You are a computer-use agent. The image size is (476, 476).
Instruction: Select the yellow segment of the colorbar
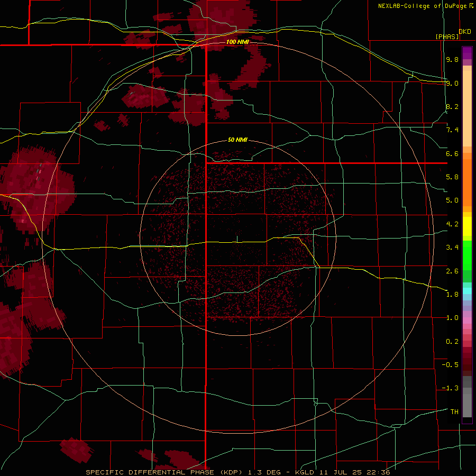[x=467, y=226]
